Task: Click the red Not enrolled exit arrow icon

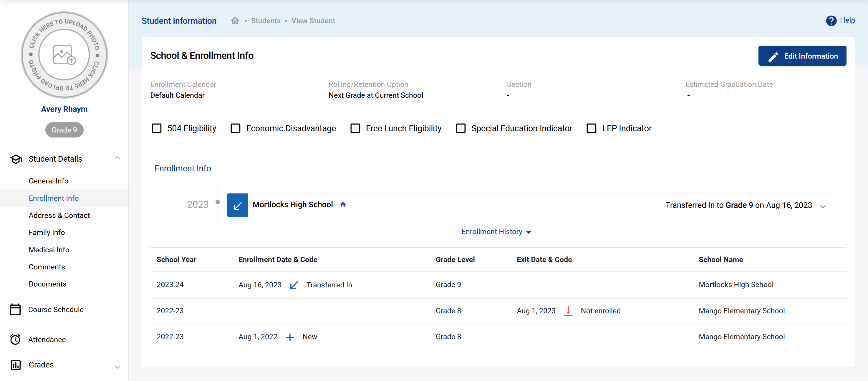Action: [x=568, y=311]
